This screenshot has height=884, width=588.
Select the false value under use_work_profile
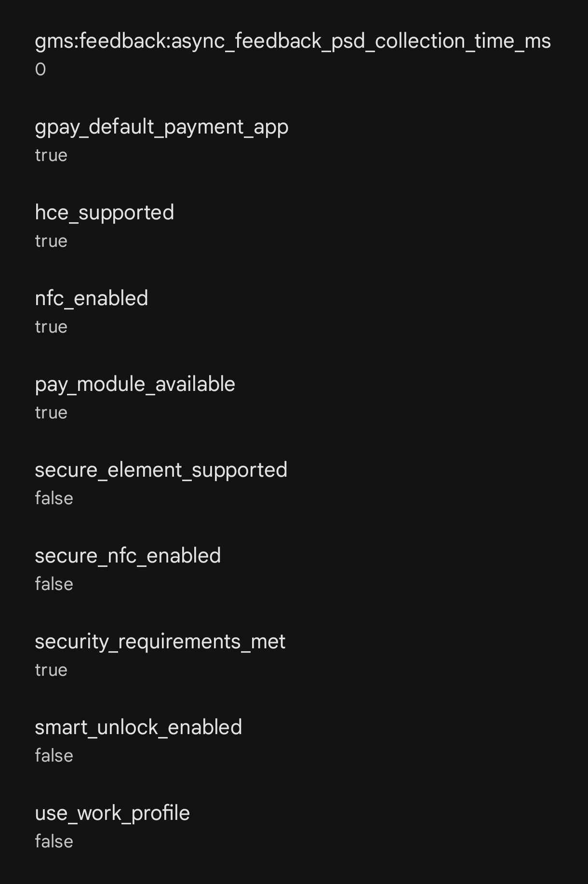click(x=54, y=842)
